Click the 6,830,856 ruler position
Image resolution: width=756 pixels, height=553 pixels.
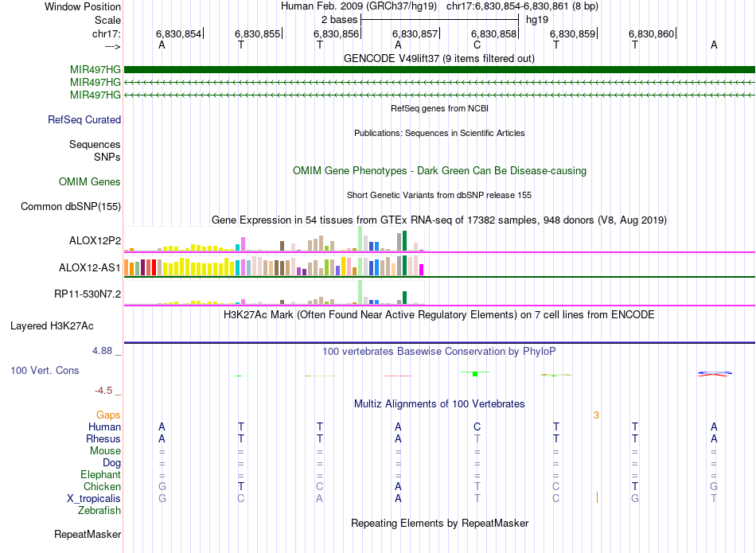click(336, 33)
